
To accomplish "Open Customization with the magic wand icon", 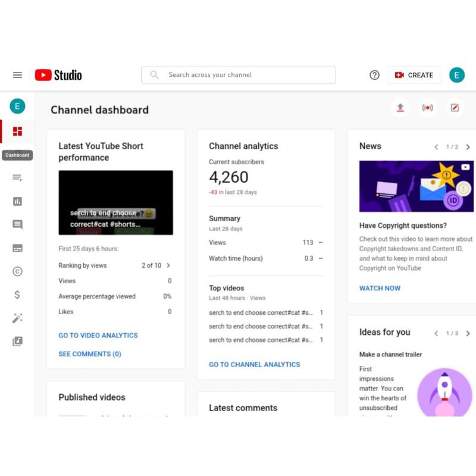I will pyautogui.click(x=17, y=318).
